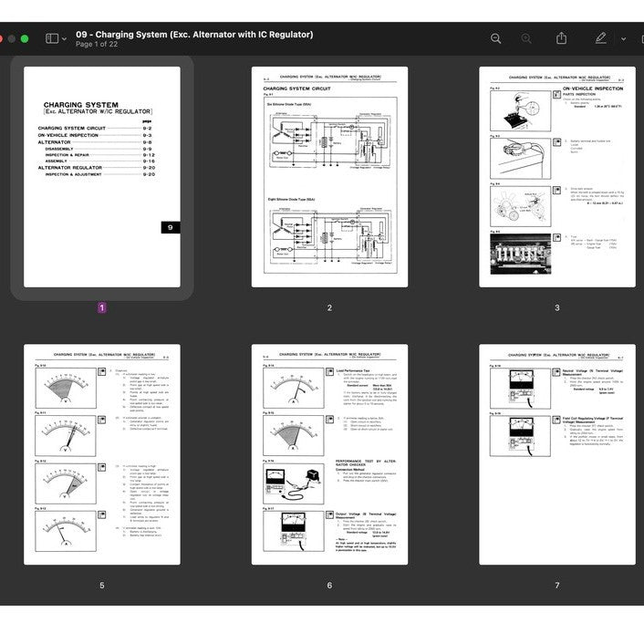The image size is (644, 644).
Task: Click the zoom out magnifier
Action: [496, 38]
